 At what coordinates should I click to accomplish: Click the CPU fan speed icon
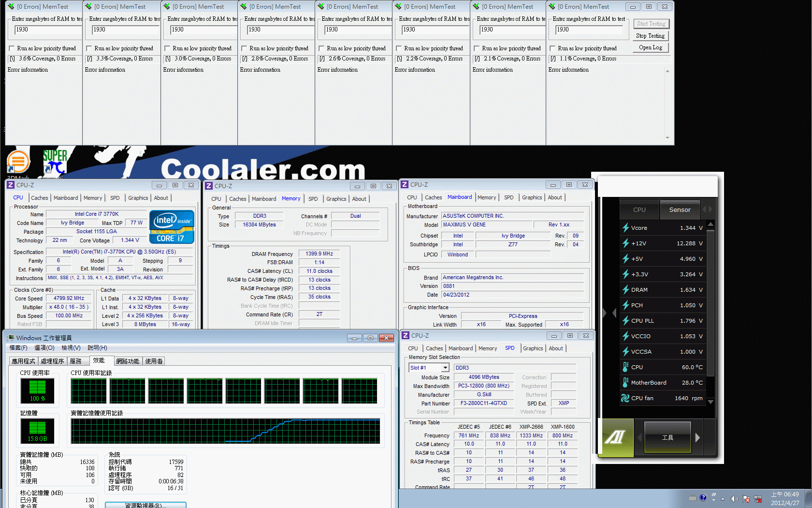[x=625, y=398]
